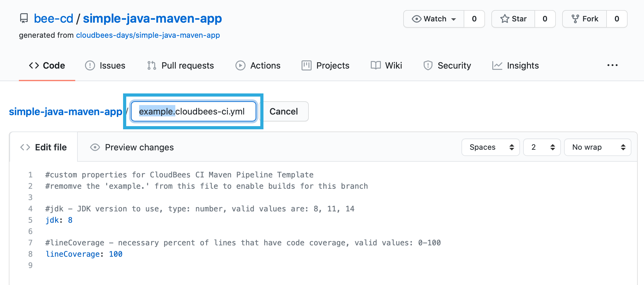Viewport: 644px width, 285px height.
Task: Click the repository book icon beside bee-cd
Action: pyautogui.click(x=24, y=18)
